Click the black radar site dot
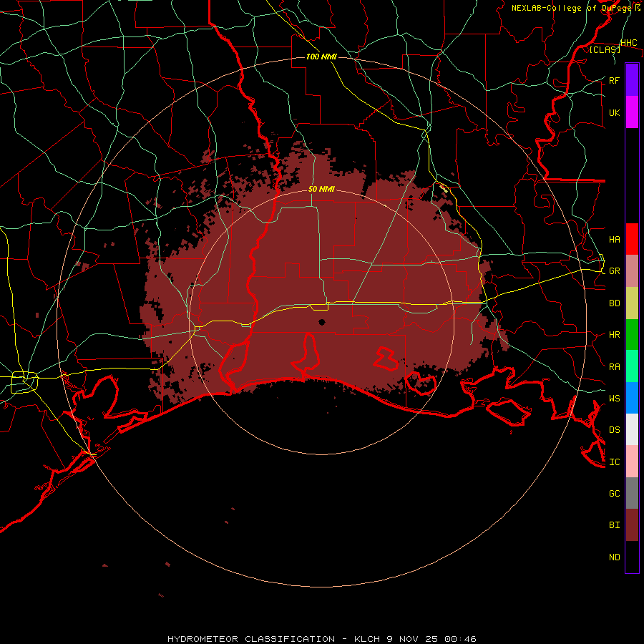Screen dimensions: 644x644 click(x=321, y=322)
